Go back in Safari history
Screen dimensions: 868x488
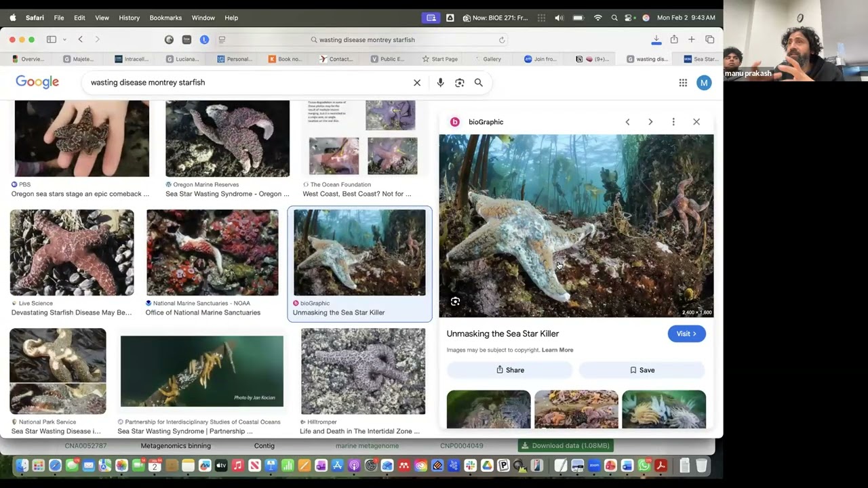[x=80, y=39]
